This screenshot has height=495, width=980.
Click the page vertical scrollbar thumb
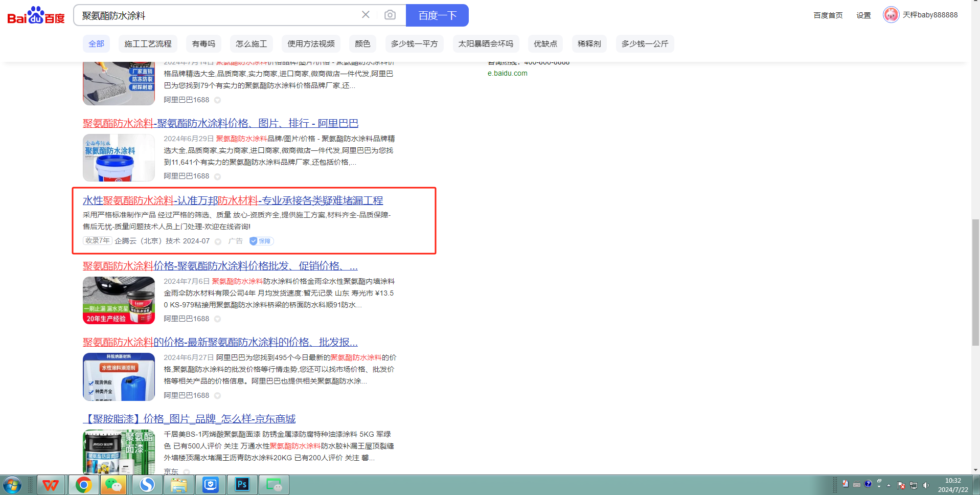point(975,282)
